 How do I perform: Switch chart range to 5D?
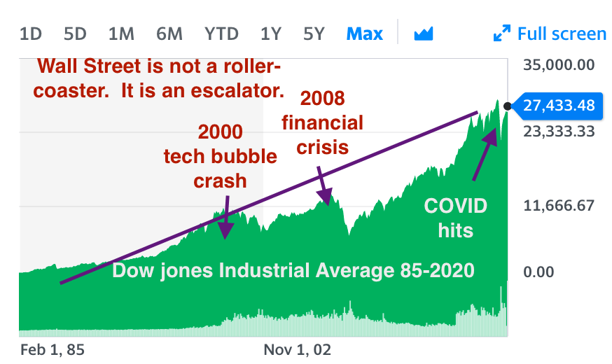[x=75, y=34]
